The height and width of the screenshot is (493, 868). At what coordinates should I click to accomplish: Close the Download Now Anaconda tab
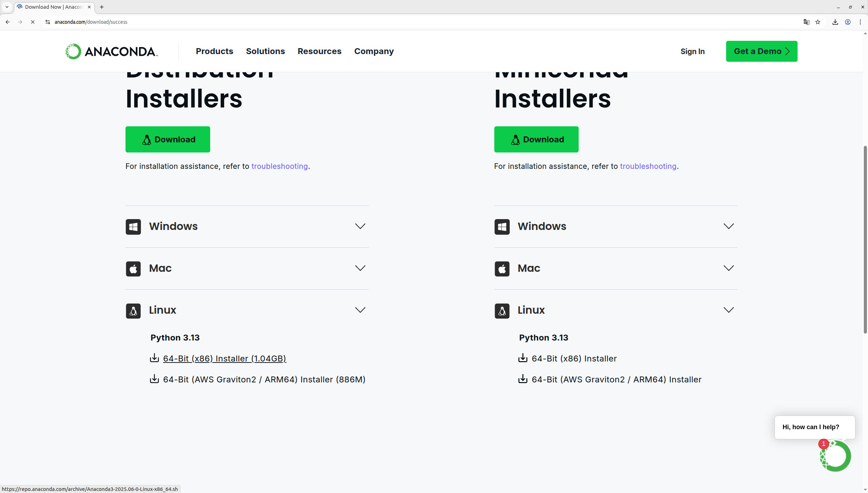(x=89, y=7)
